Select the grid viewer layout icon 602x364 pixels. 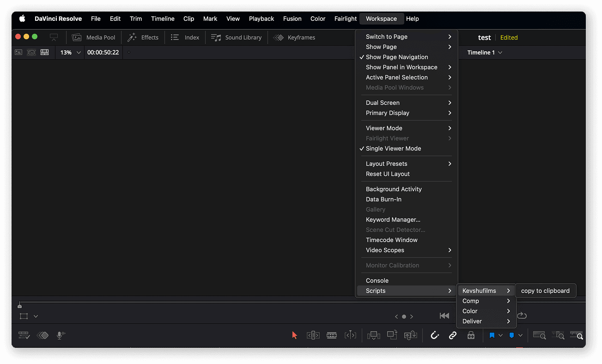[x=44, y=52]
